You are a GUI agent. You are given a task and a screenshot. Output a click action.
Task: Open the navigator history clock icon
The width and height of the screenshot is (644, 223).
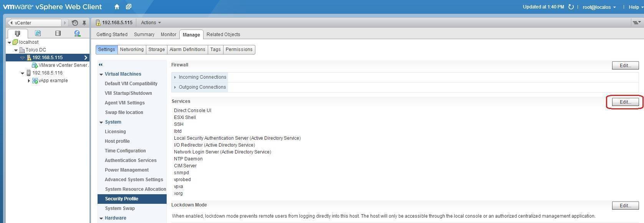pyautogui.click(x=75, y=23)
